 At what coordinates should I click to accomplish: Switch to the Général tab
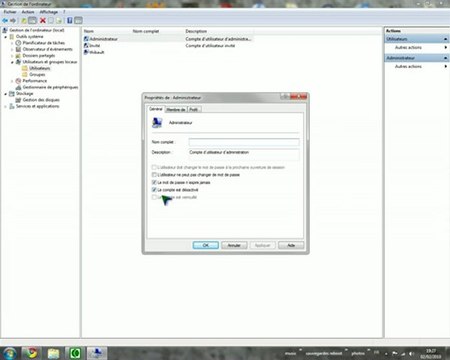click(x=156, y=109)
